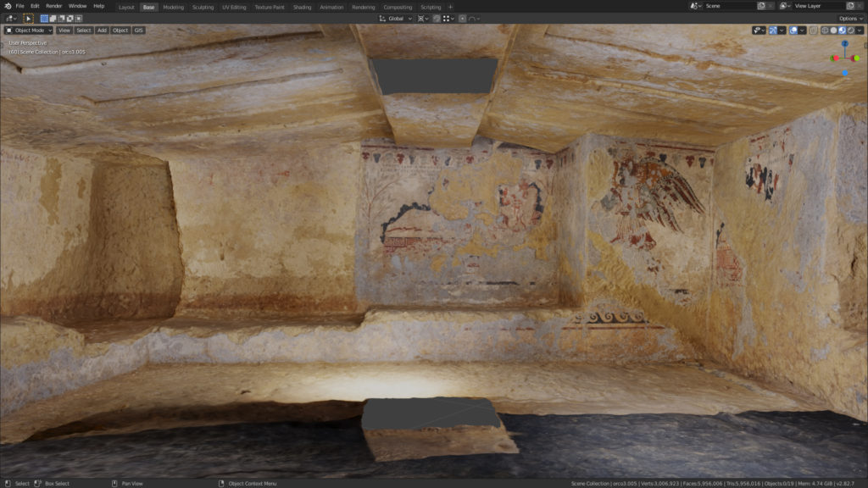Image resolution: width=868 pixels, height=488 pixels.
Task: Open the Scripting workspace tab
Action: [x=431, y=7]
